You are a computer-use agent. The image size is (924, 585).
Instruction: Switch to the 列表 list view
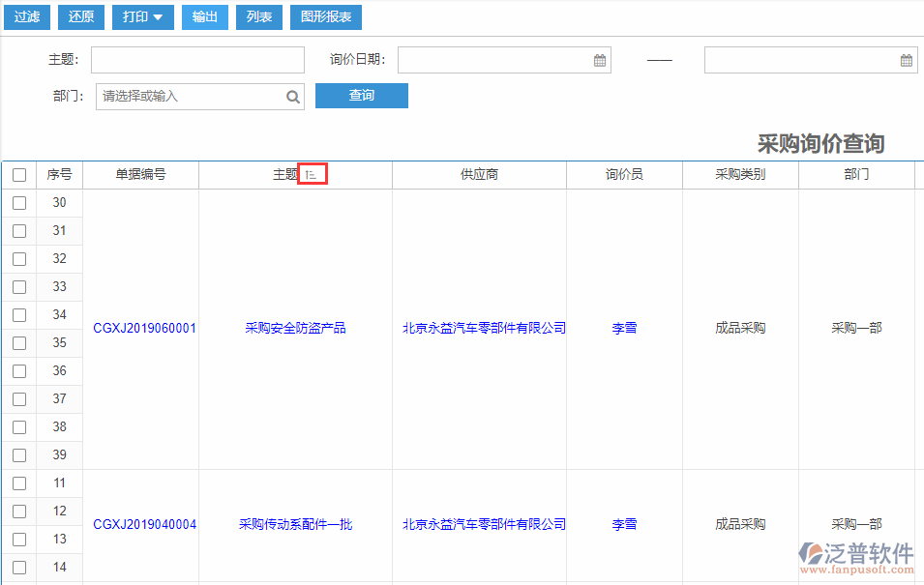click(x=258, y=16)
